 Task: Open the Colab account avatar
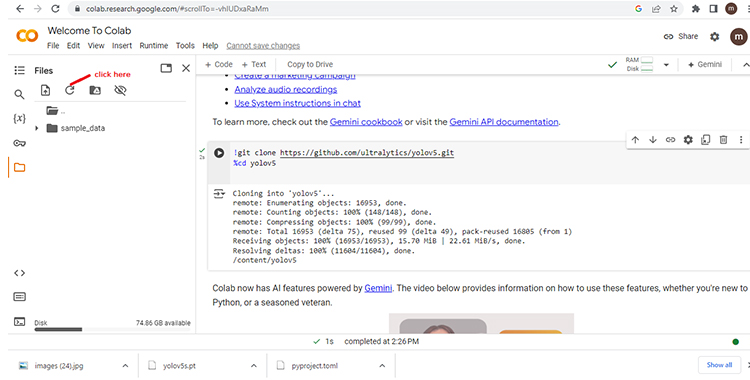739,36
